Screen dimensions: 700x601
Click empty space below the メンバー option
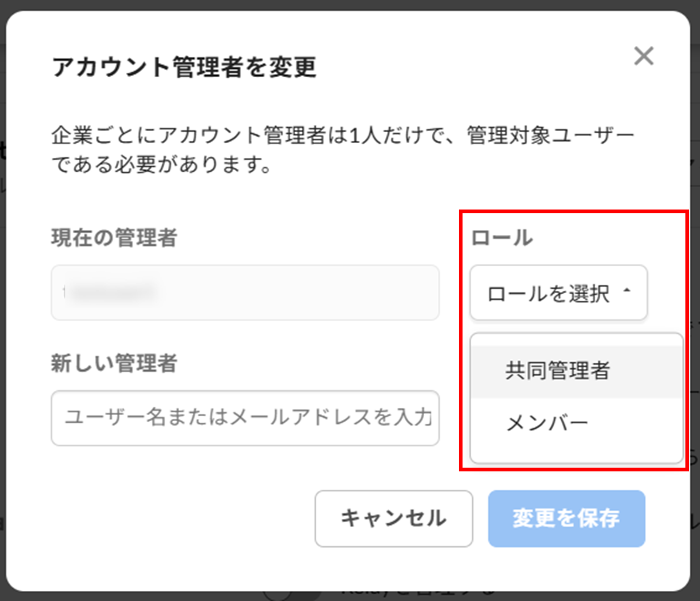coord(576,450)
